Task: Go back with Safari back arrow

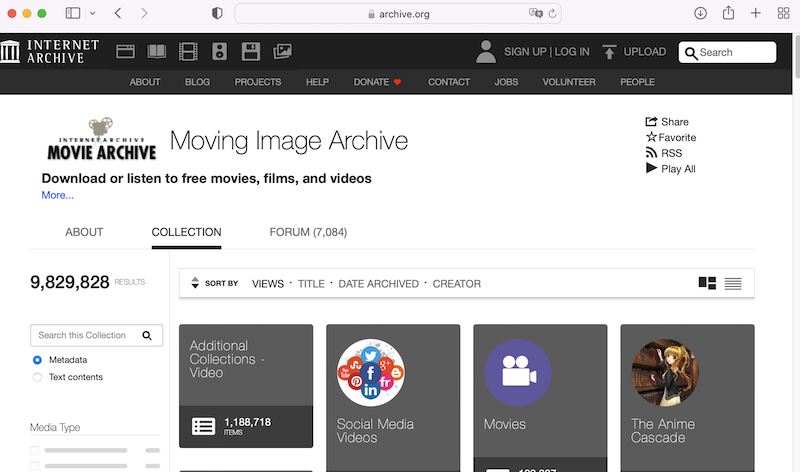Action: point(118,13)
